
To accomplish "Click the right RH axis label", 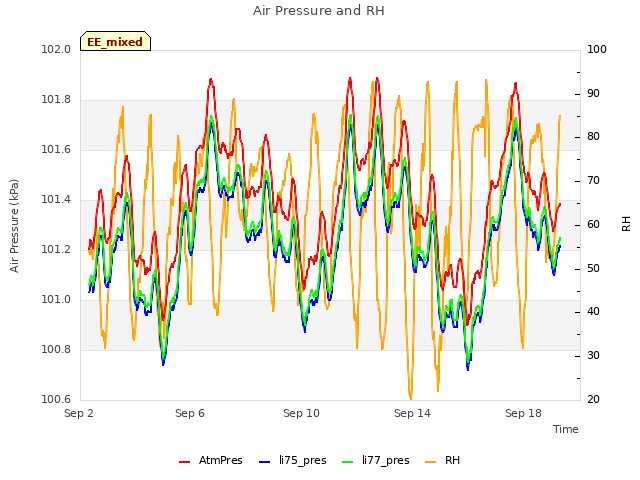I will point(626,224).
